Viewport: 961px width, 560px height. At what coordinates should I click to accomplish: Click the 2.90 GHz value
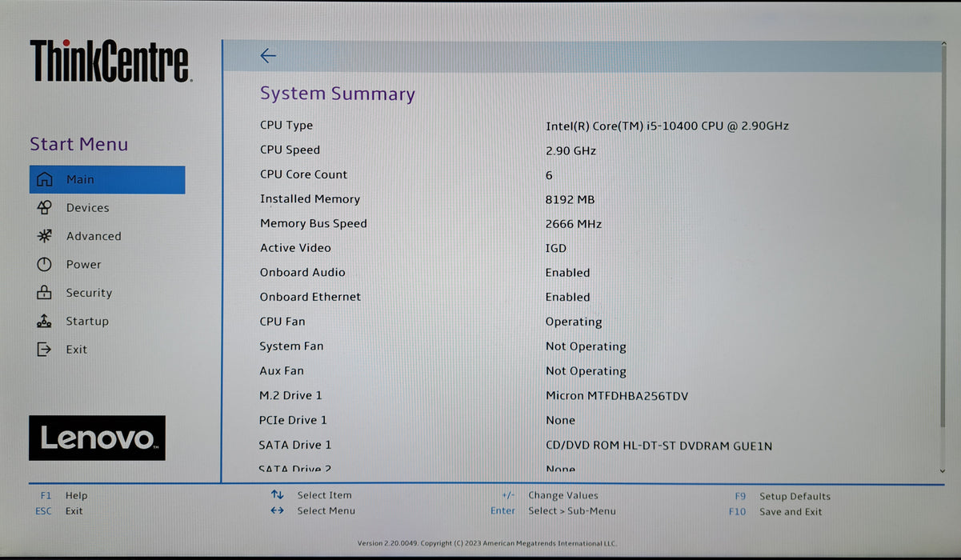coord(571,150)
